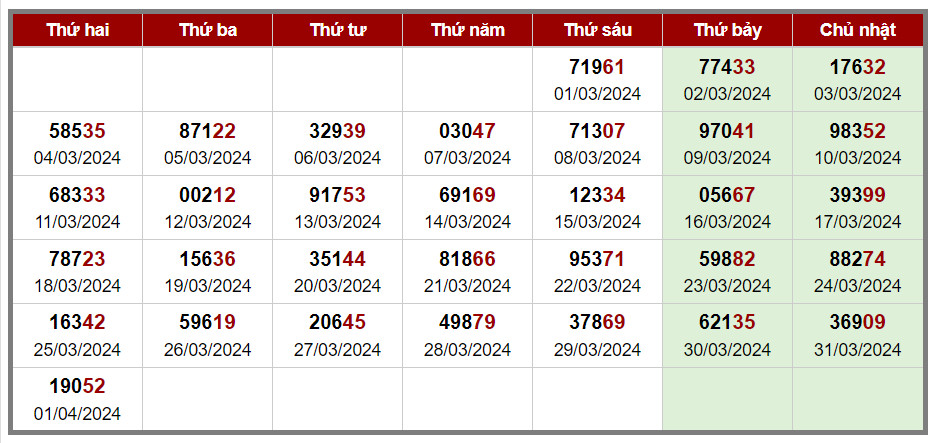Click the 78723 cell for 18/03/2024

click(77, 272)
